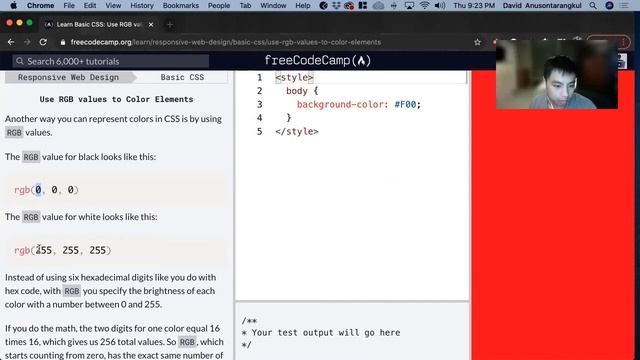
Task: Open Spotlight search in the menu bar
Action: tap(593, 5)
